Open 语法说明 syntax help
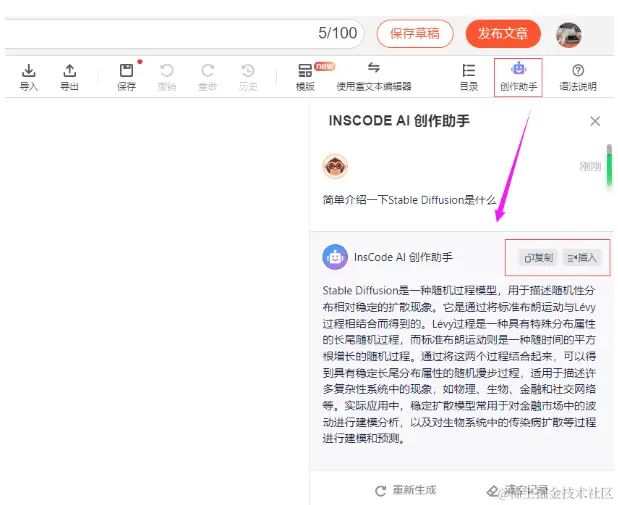Viewport: 618px width, 505px height. (578, 78)
